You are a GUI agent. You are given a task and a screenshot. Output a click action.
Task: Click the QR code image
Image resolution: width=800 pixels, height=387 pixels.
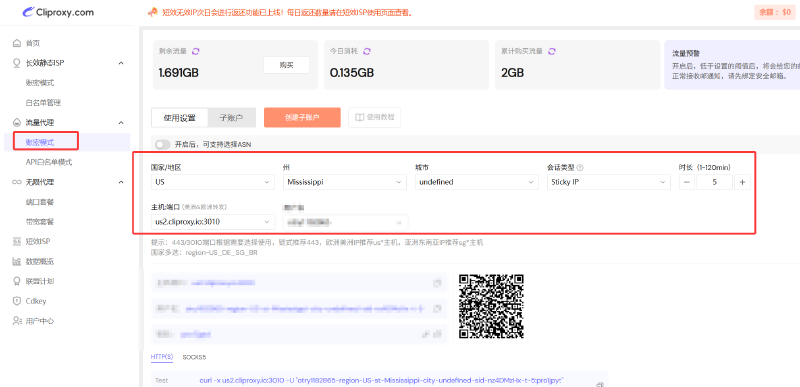(491, 306)
